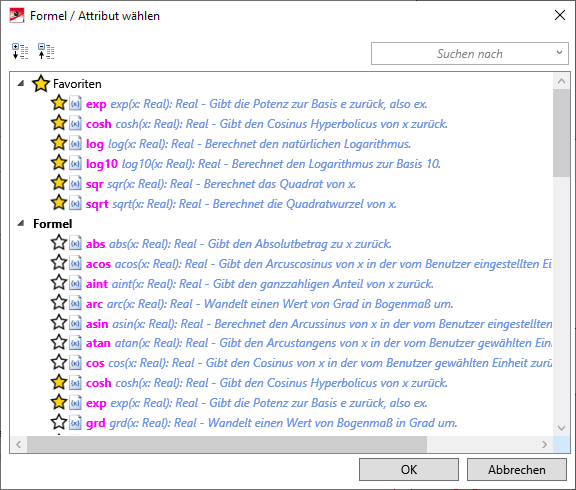This screenshot has width=576, height=490.
Task: Collapse the Favoriten group
Action: click(21, 83)
